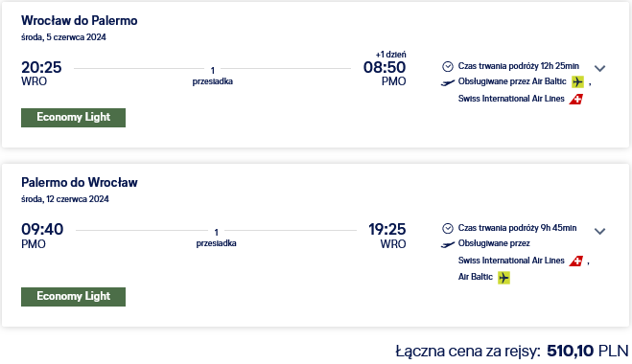This screenshot has width=632, height=364.
Task: Expand the Palermo to Wrocław flight details chevron
Action: [599, 231]
